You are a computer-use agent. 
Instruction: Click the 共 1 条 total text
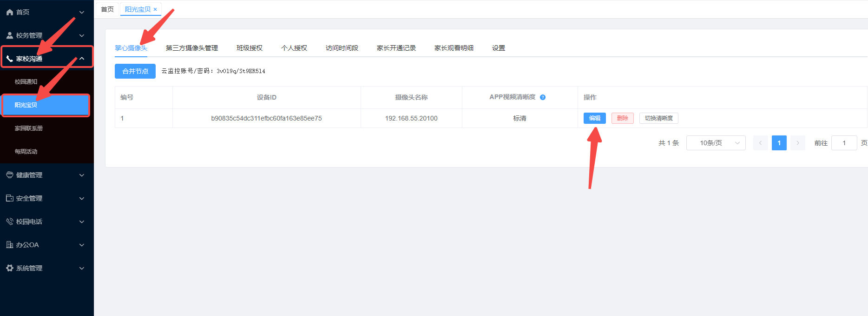(669, 143)
